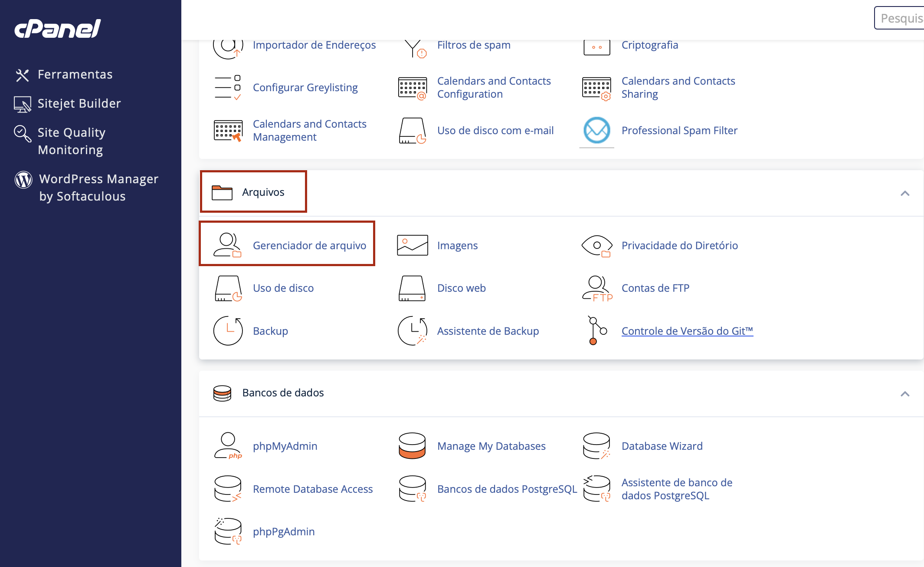Click Privacidade do Diretório eye icon
Screen dimensions: 924x567
click(597, 246)
